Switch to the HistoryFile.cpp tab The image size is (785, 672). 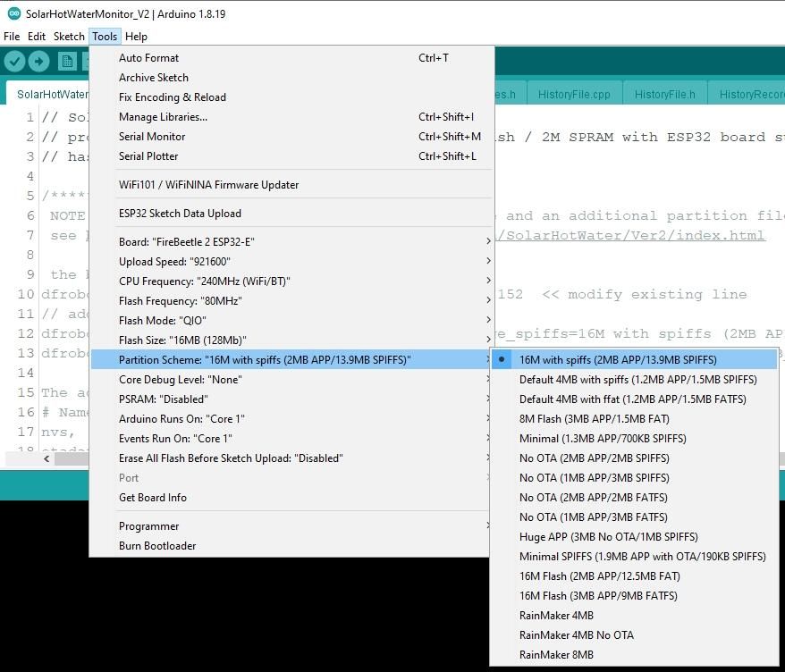(574, 95)
